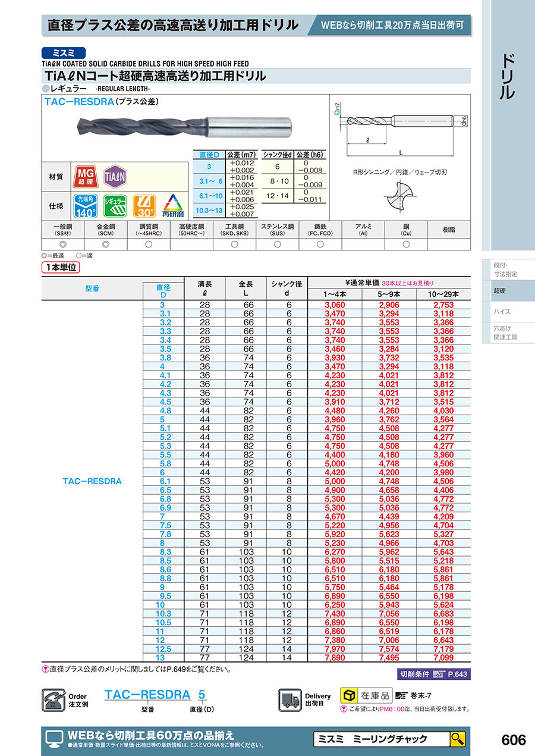
Task: Open the 超硬 side tab
Action: point(499,291)
